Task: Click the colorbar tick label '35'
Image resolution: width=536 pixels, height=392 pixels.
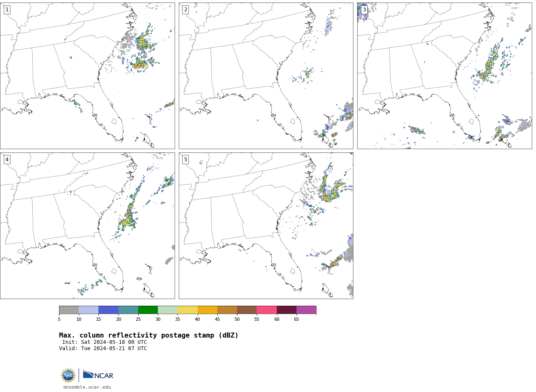Action: pyautogui.click(x=178, y=320)
